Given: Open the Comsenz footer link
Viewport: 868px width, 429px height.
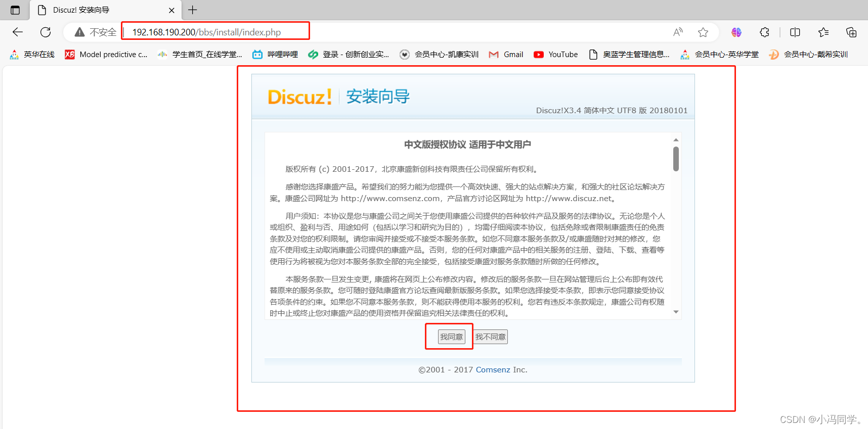Looking at the screenshot, I should pyautogui.click(x=493, y=370).
